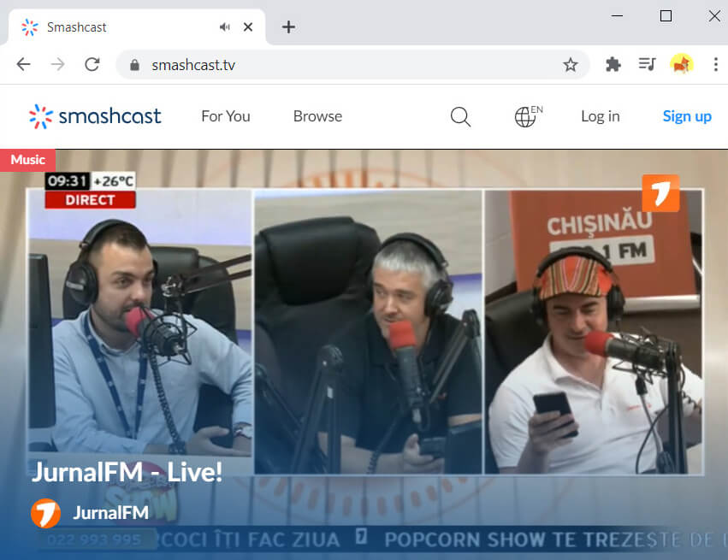This screenshot has width=728, height=560.
Task: Open a new tab
Action: [x=288, y=27]
